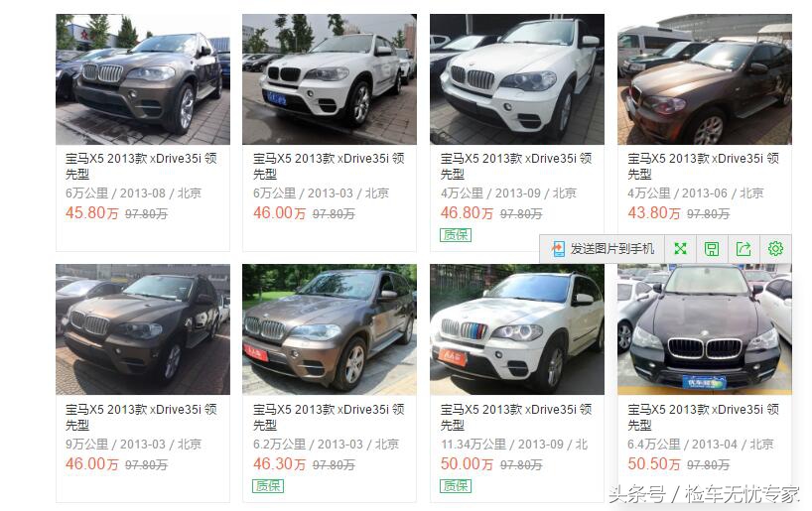Image resolution: width=812 pixels, height=511 pixels.
Task: Open the black X5 front-view photo priced 50.50万
Action: tap(704, 329)
